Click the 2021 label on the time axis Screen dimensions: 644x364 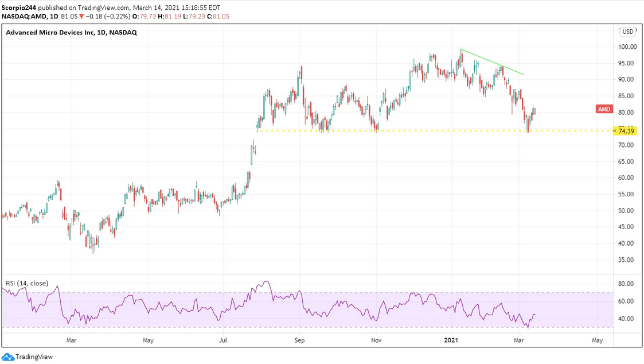coord(451,340)
